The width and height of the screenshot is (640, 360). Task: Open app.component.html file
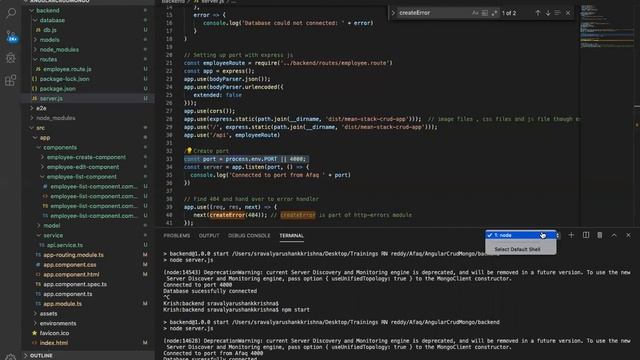[x=71, y=274]
